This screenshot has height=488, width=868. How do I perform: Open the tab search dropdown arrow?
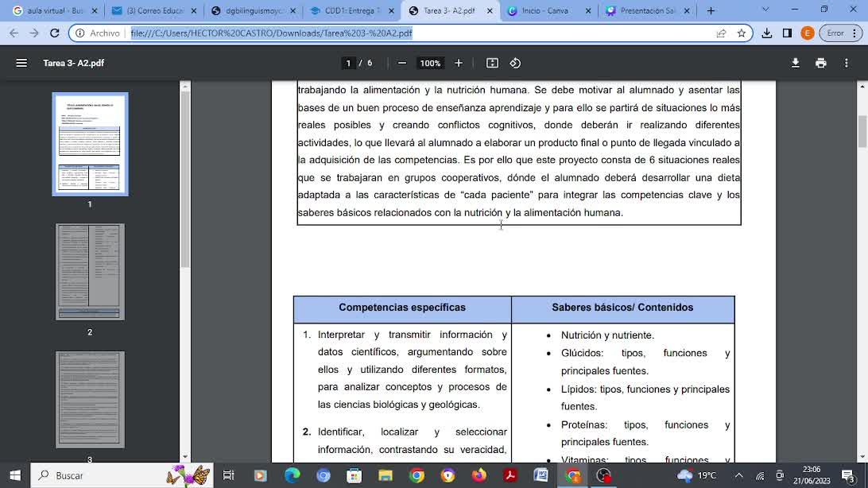point(765,10)
